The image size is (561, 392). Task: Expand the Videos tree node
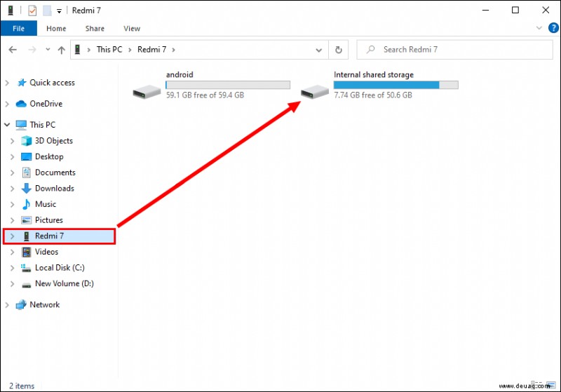pyautogui.click(x=12, y=252)
